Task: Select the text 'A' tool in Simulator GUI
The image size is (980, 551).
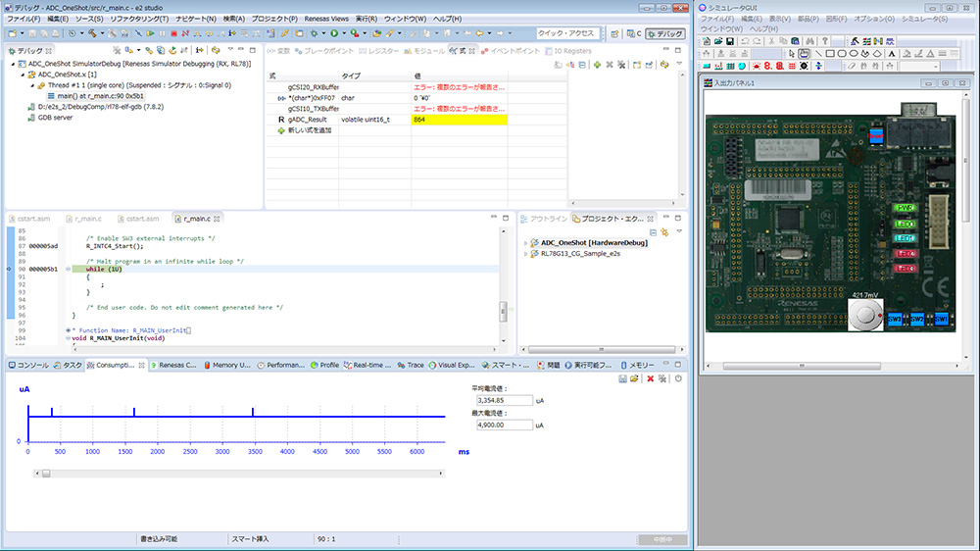Action: tap(892, 54)
